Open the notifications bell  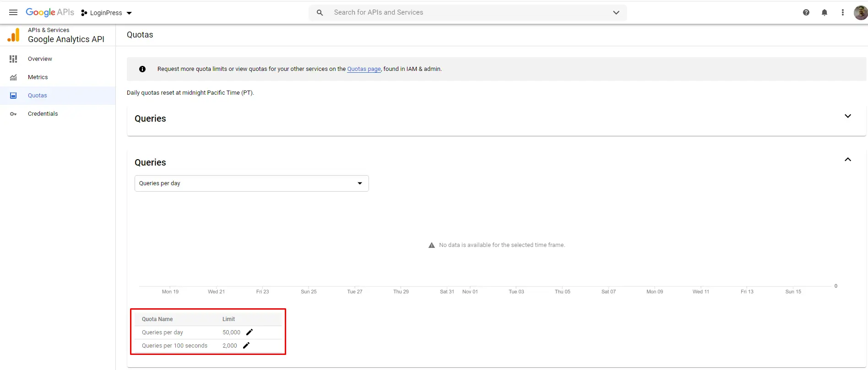(824, 12)
